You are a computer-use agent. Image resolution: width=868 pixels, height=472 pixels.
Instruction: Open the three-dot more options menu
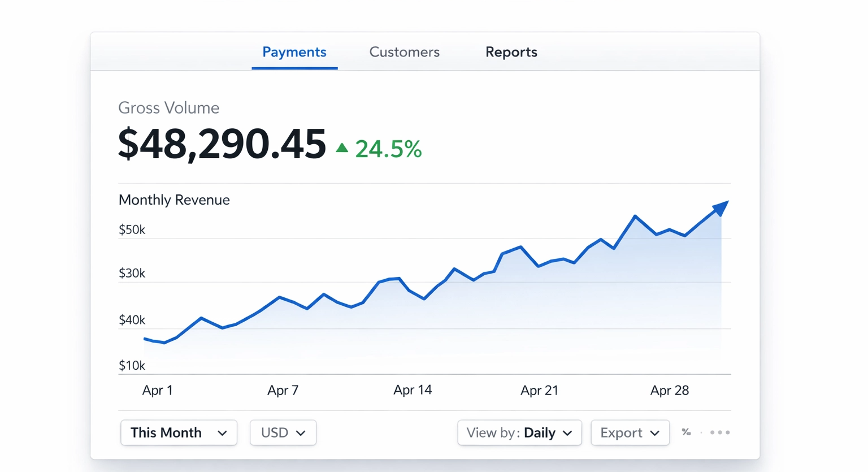point(719,432)
